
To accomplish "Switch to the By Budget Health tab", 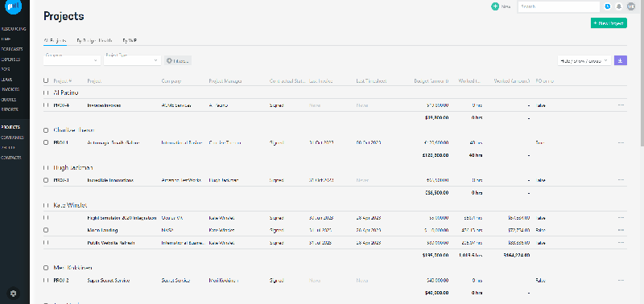I will [94, 41].
